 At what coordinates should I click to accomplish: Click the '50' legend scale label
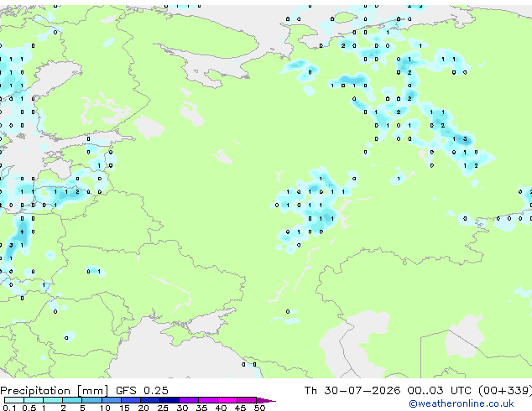[259, 408]
